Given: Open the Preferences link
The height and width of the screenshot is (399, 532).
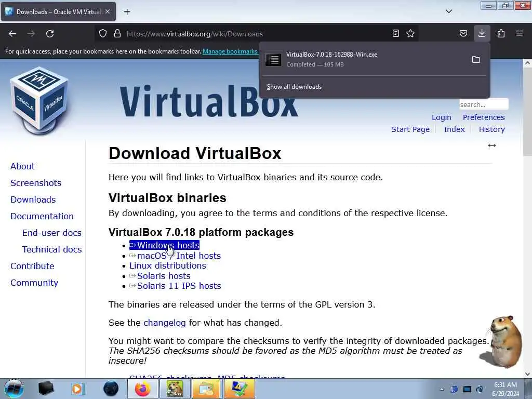Looking at the screenshot, I should (x=484, y=117).
